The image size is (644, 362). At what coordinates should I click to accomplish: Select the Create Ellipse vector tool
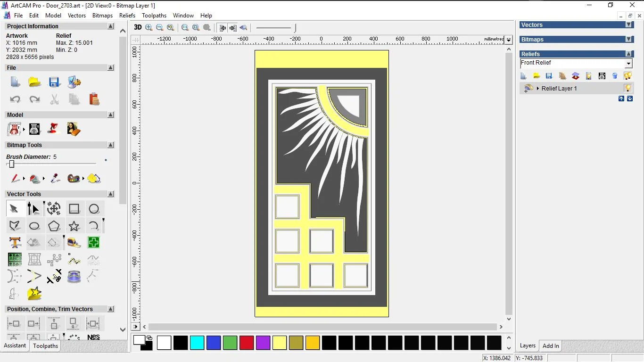[x=34, y=226]
